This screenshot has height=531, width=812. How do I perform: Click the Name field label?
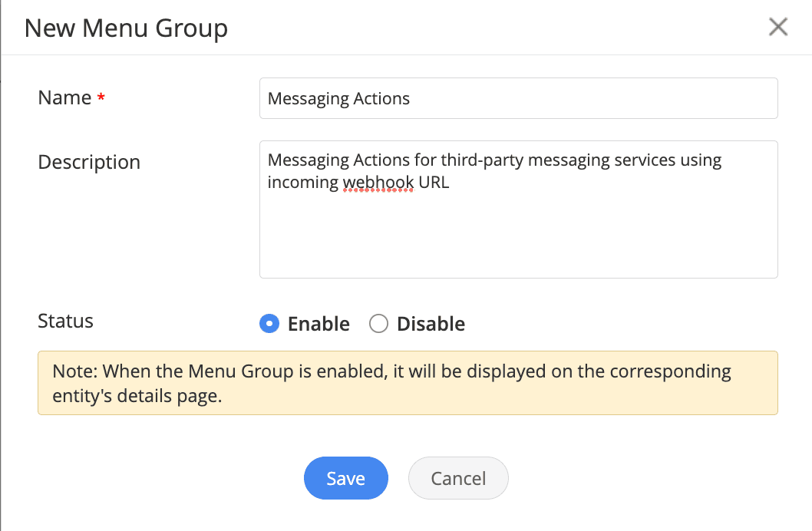click(x=64, y=97)
